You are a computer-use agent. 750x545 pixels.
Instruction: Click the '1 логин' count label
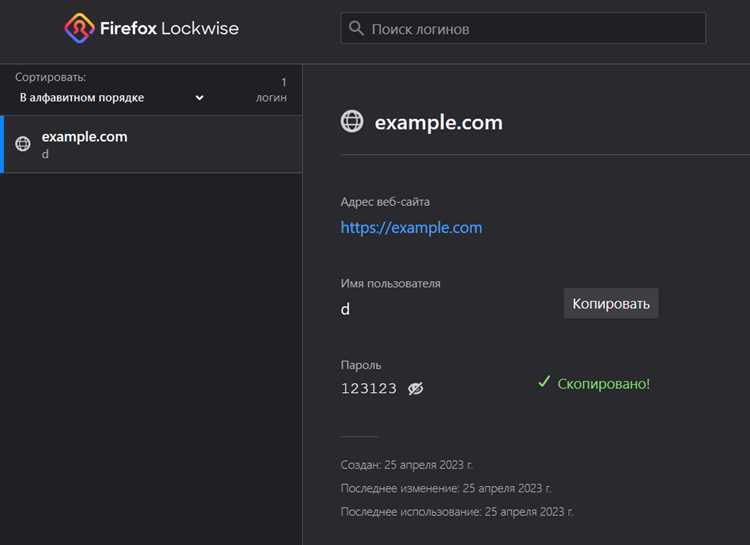[x=271, y=90]
